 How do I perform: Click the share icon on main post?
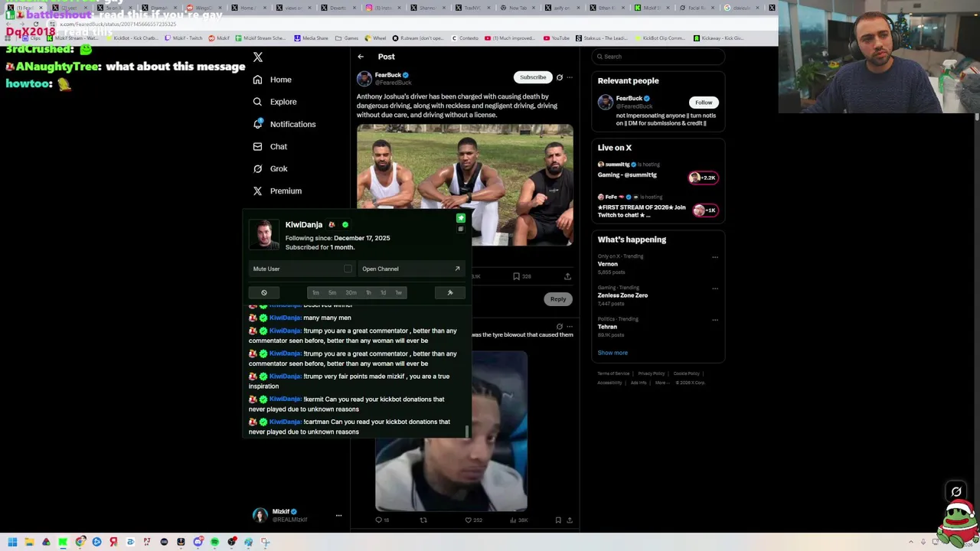(567, 276)
